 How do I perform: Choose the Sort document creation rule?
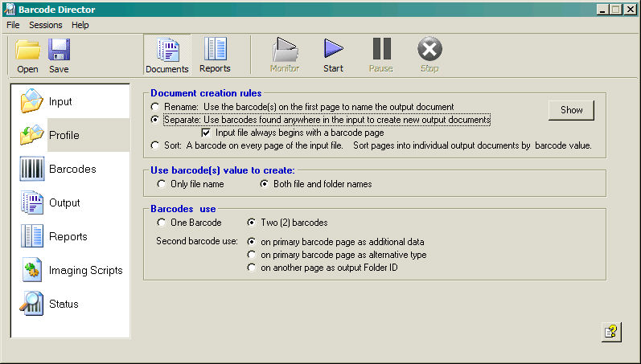click(155, 145)
